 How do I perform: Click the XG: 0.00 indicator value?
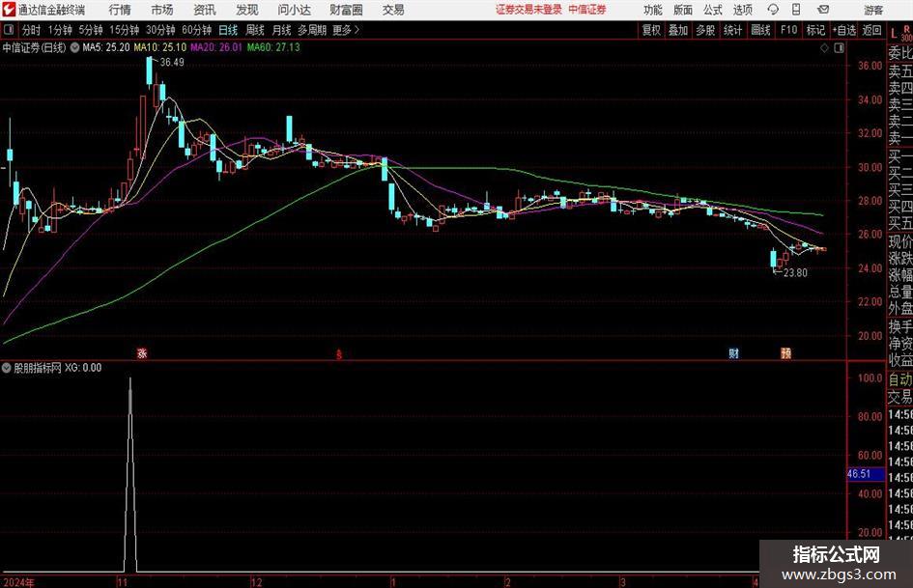click(83, 368)
